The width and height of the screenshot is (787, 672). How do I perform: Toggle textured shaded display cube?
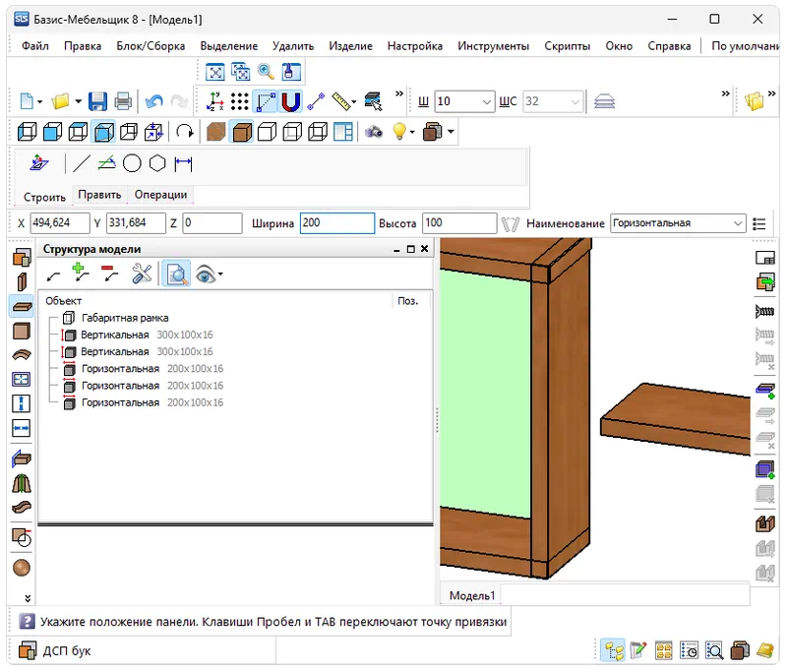[x=242, y=132]
